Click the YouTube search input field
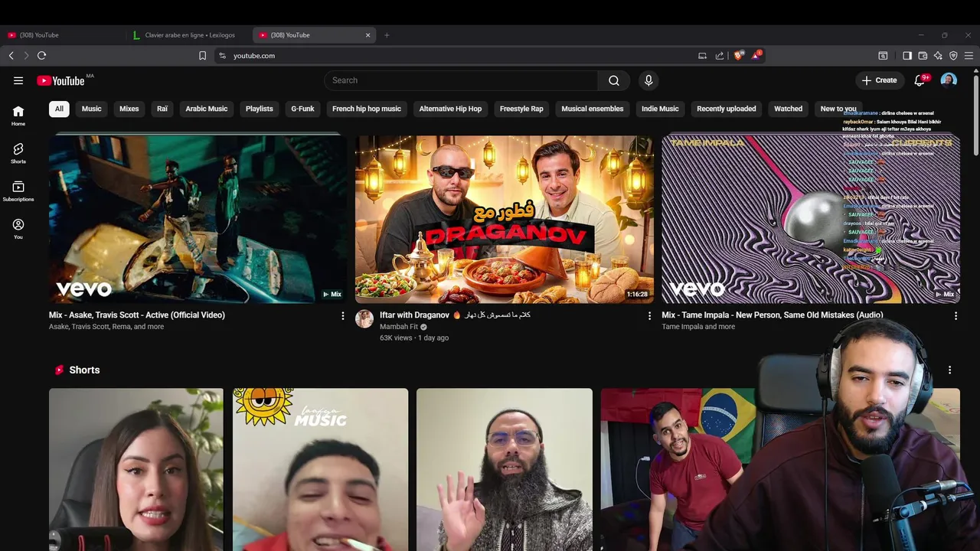The image size is (980, 551). coord(461,80)
